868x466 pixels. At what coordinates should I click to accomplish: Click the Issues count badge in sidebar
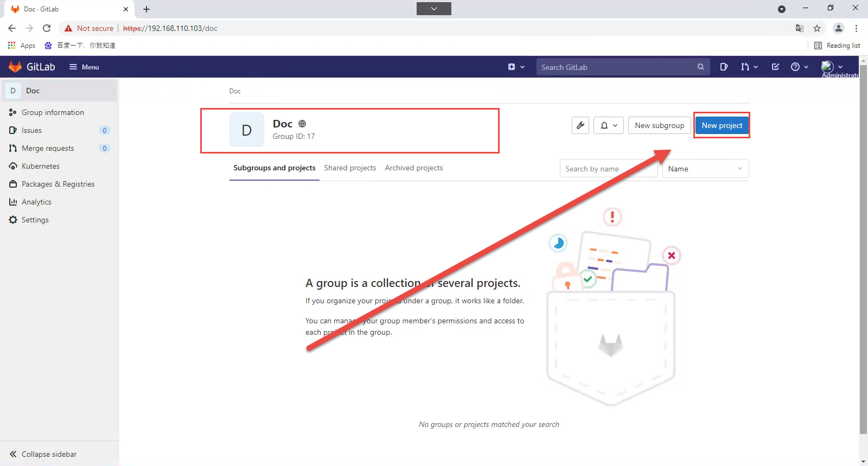click(105, 130)
